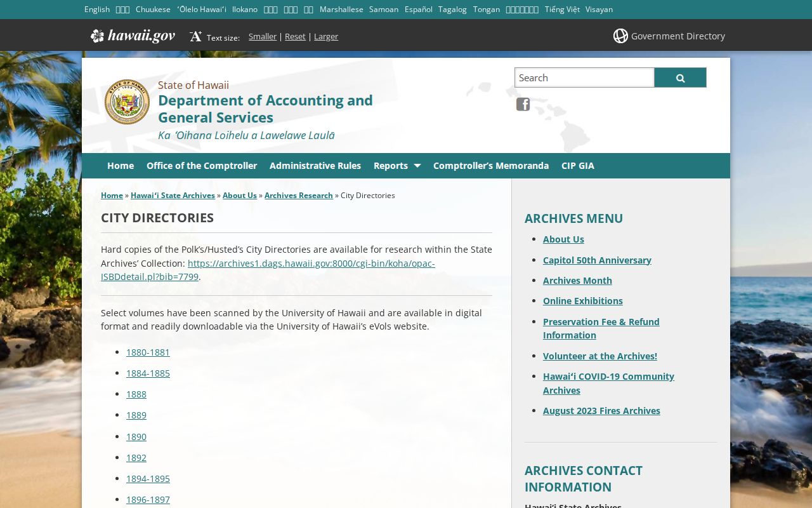Make text size Larger

click(x=326, y=37)
